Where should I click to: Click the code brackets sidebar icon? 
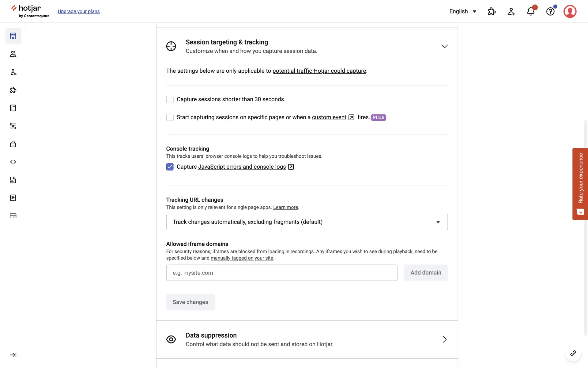[x=13, y=162]
